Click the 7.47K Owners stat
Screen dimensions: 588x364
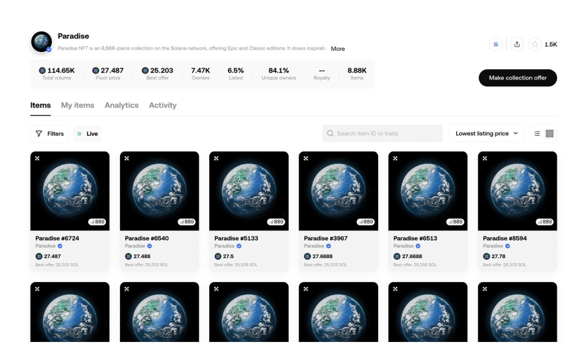tap(200, 73)
